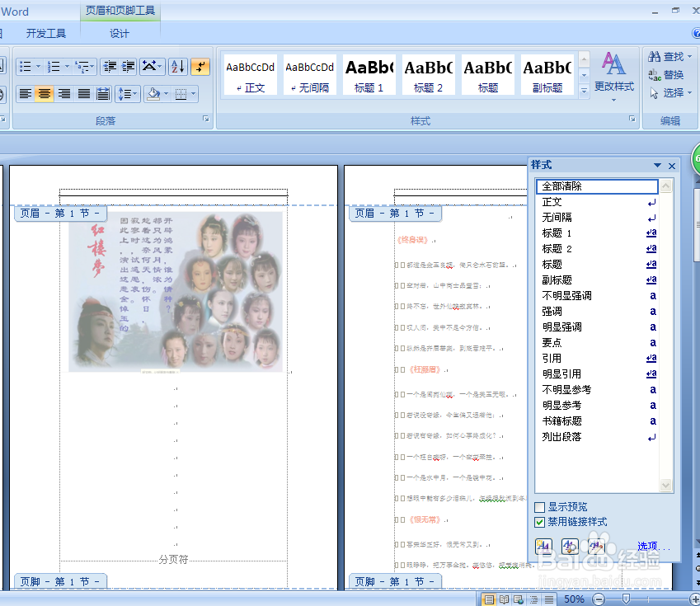Click the 页眉和页脚工具 contextual tab
Image resolution: width=700 pixels, height=606 pixels.
pos(120,11)
